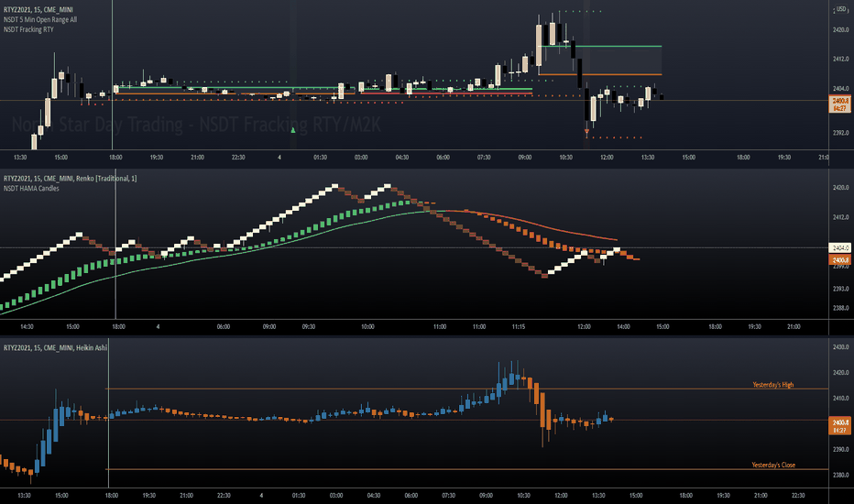854x504 pixels.
Task: Select the orange opening range low line at 10:30
Action: tap(602, 74)
